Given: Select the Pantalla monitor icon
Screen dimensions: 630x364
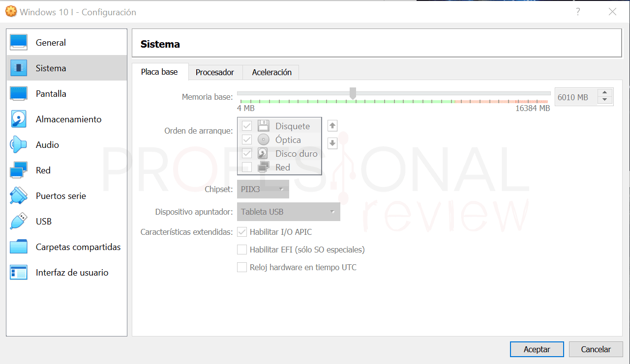Looking at the screenshot, I should 19,94.
